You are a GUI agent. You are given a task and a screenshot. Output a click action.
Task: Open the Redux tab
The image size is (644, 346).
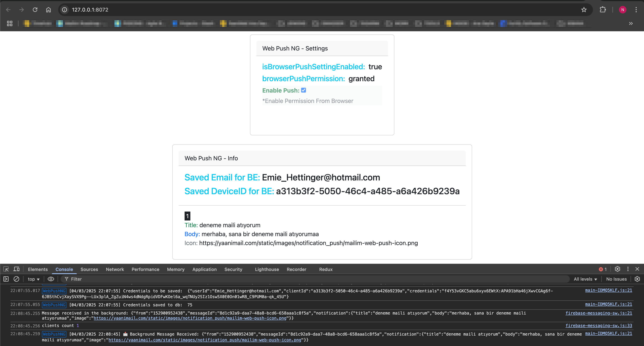pos(326,269)
